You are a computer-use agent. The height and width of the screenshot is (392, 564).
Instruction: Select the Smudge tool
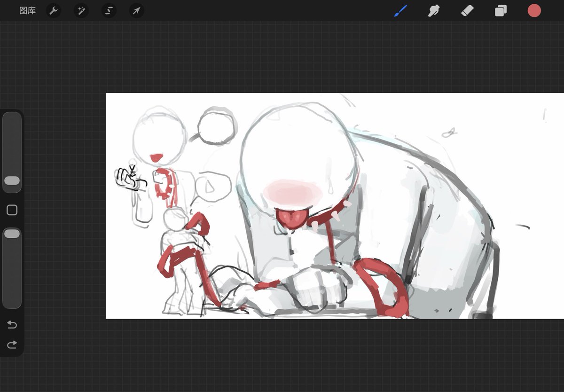click(x=434, y=10)
